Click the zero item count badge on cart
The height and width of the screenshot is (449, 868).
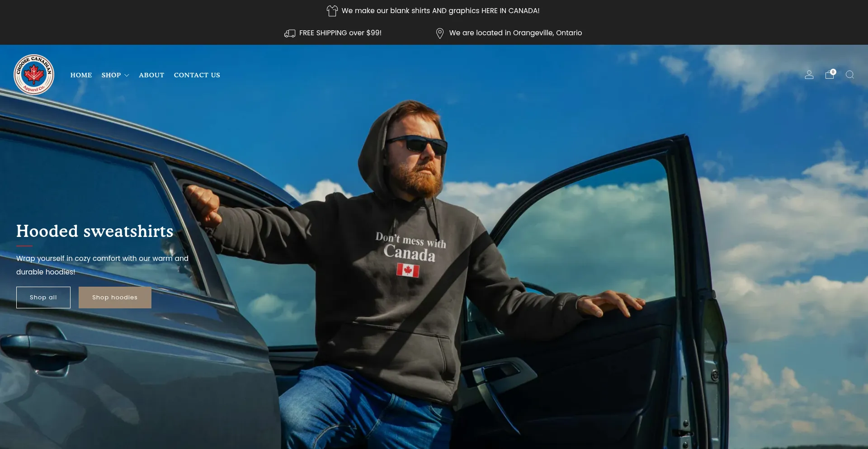(x=833, y=71)
